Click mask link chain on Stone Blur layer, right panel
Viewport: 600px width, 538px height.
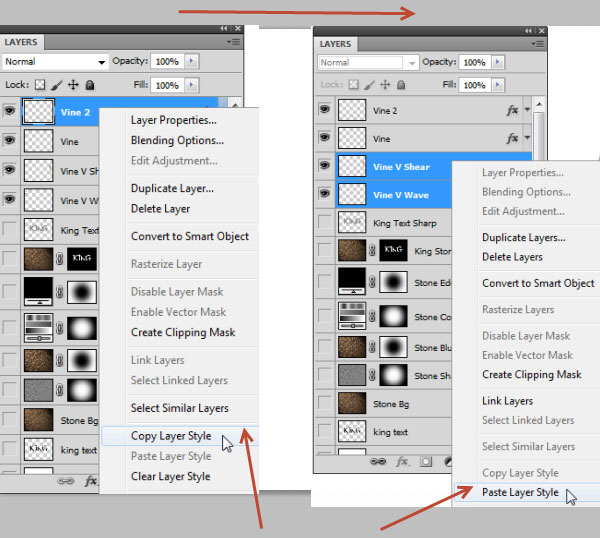[372, 347]
